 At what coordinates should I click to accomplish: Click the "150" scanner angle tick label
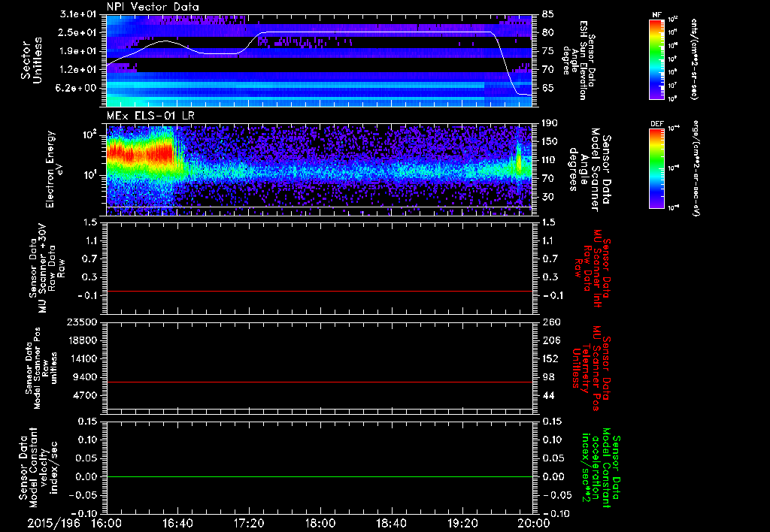(550, 141)
